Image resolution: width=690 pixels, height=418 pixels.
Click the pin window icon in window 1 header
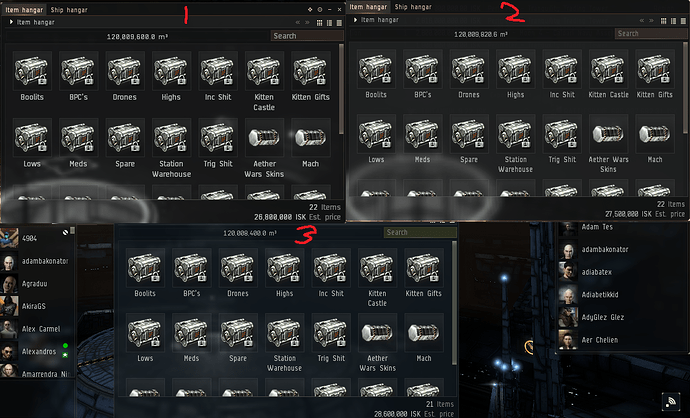pyautogui.click(x=310, y=10)
